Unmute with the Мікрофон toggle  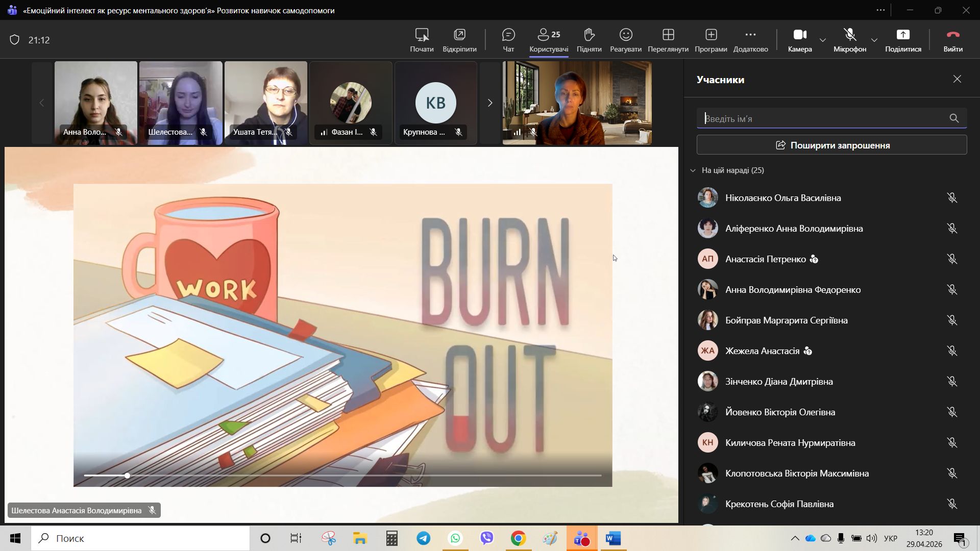tap(850, 35)
